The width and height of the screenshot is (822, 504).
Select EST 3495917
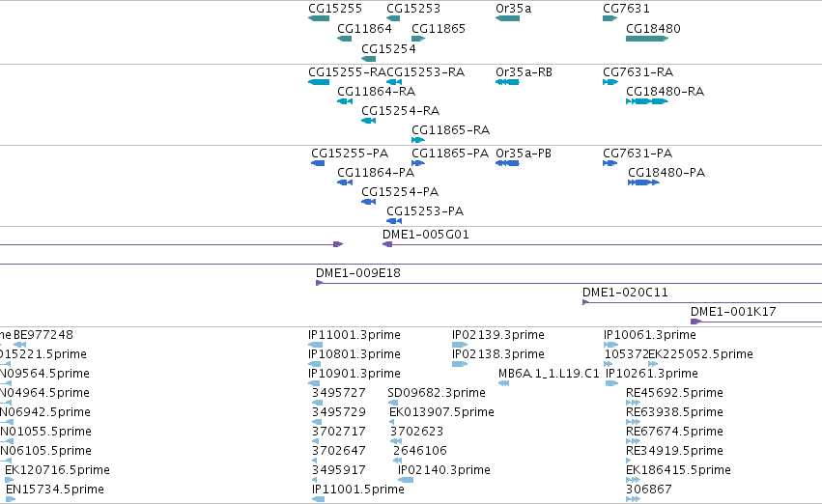tap(315, 480)
